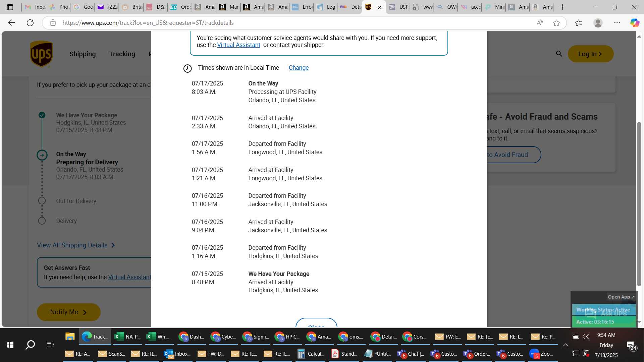644x362 pixels.
Task: Click the clock showing 9:54 AM
Action: [x=606, y=335]
